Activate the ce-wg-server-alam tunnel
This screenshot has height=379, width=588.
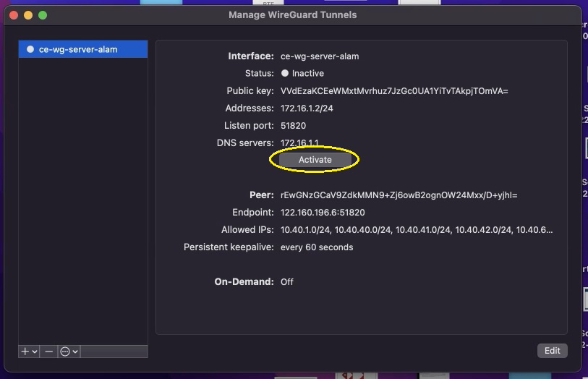[x=315, y=160]
